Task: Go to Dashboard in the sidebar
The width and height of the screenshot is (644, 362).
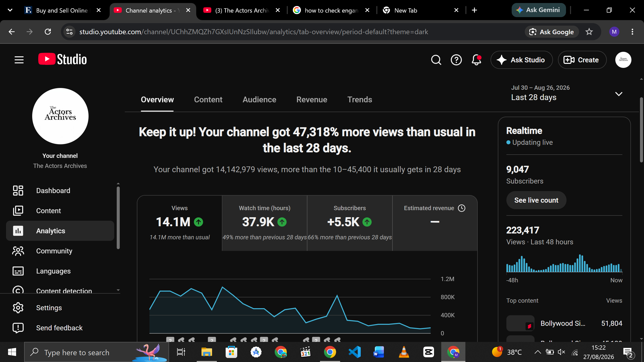Action: click(60, 191)
